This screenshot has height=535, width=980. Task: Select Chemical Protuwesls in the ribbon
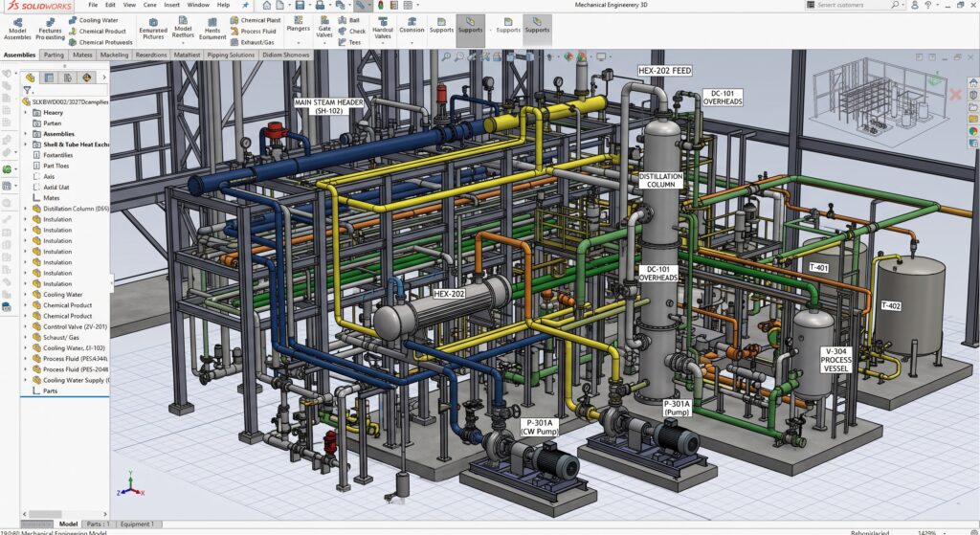click(100, 42)
